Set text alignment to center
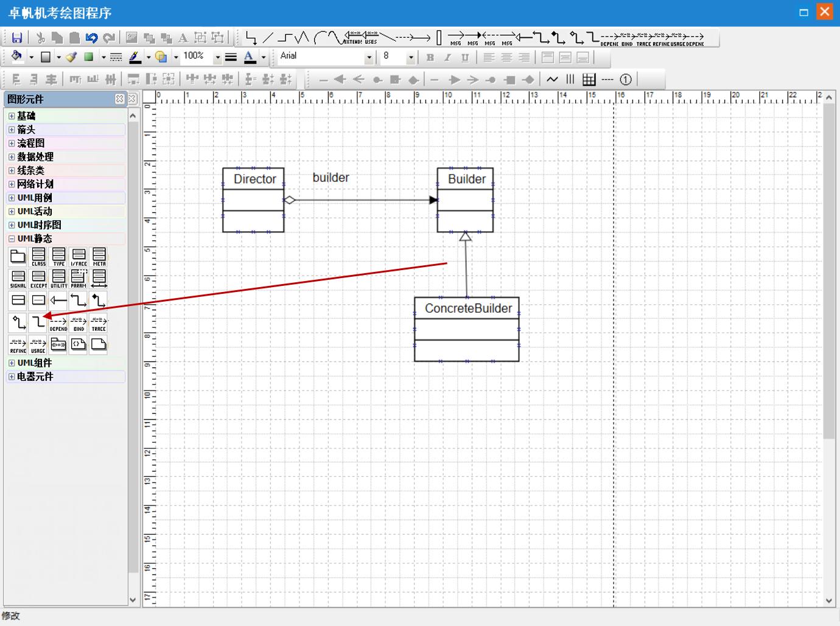840x626 pixels. point(506,57)
